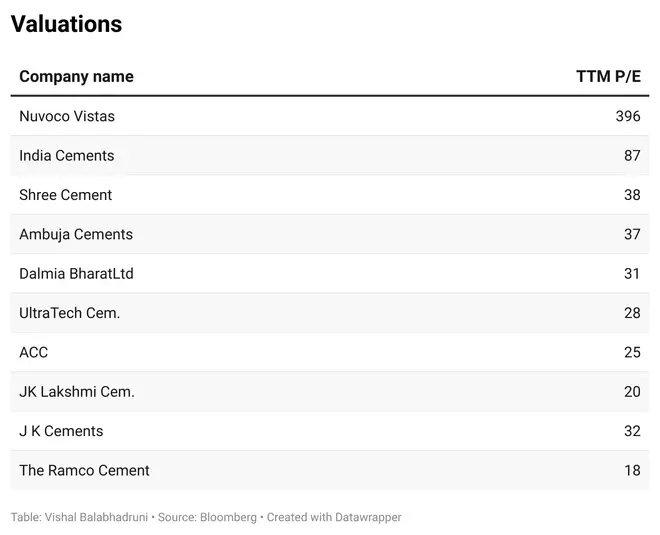Screen dimensions: 660x535
Task: Click the UltraTech Cem. company name
Action: pos(69,313)
